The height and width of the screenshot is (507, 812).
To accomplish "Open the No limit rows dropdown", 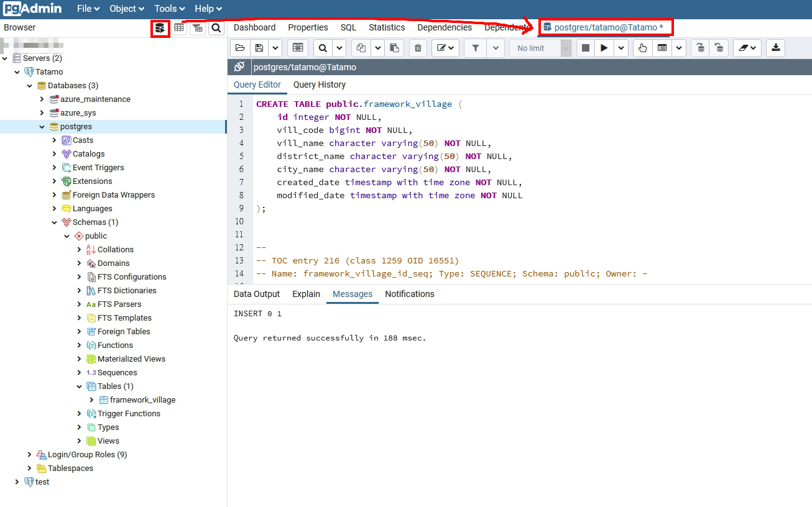I will click(540, 48).
